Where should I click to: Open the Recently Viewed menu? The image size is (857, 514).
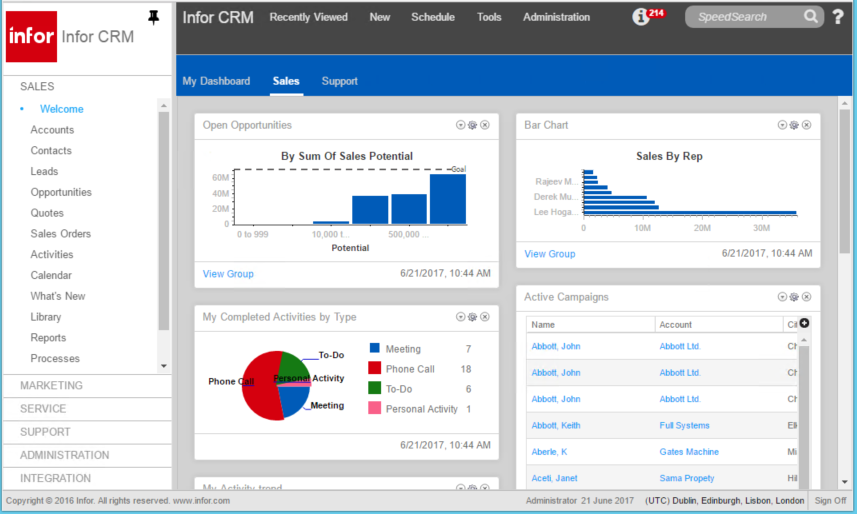(308, 17)
